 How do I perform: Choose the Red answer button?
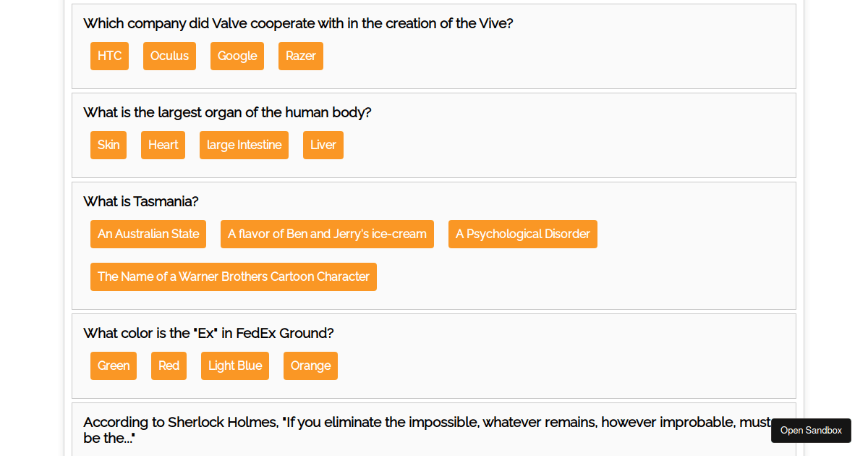click(x=169, y=366)
